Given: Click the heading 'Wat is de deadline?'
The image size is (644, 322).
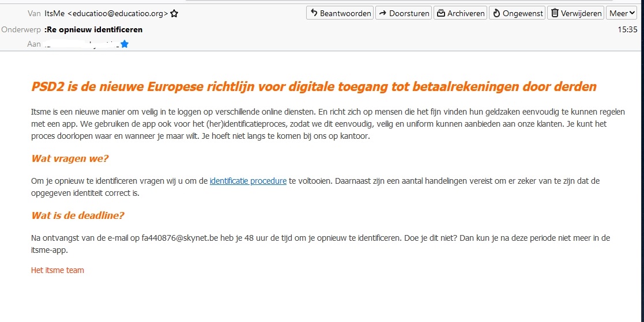Looking at the screenshot, I should point(78,215).
